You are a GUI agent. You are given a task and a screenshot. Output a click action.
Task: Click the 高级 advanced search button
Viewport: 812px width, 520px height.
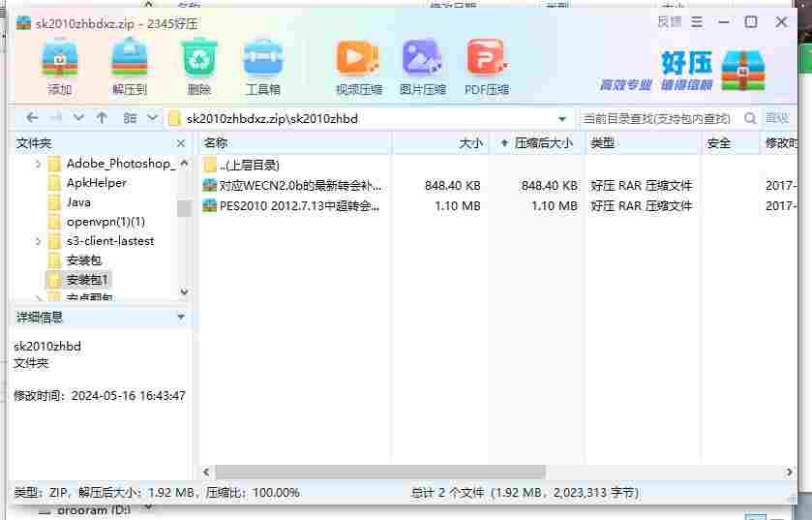click(x=777, y=118)
